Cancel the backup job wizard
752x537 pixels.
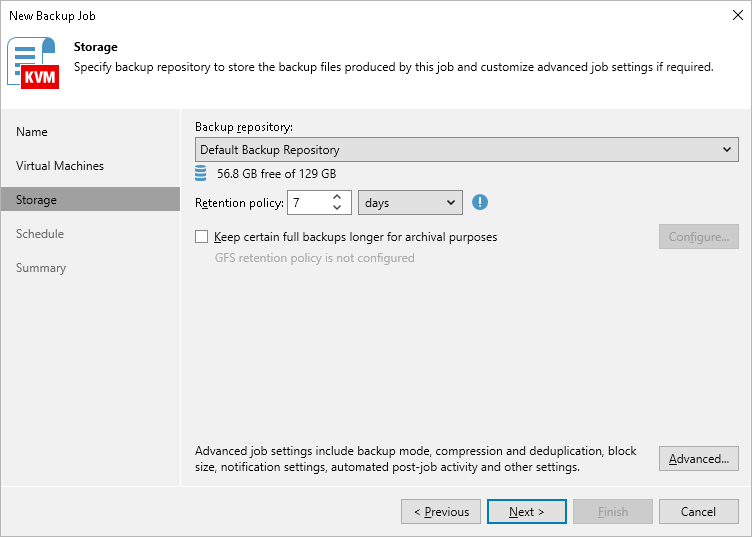[x=699, y=512]
